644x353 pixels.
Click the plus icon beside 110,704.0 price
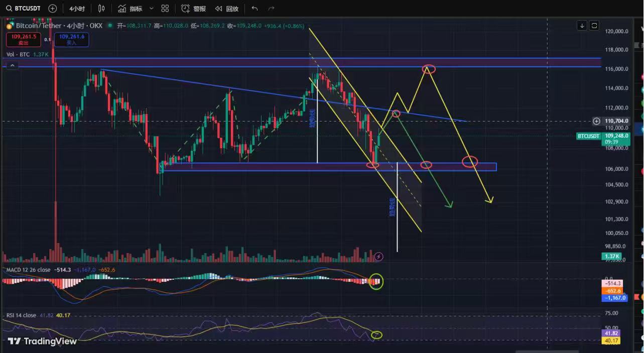[x=596, y=121]
